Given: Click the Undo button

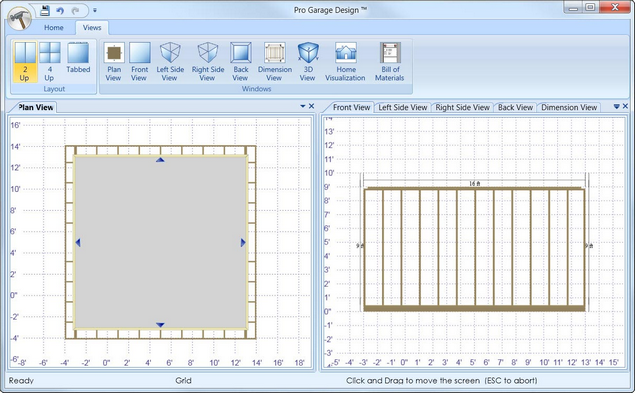Looking at the screenshot, I should (x=60, y=11).
